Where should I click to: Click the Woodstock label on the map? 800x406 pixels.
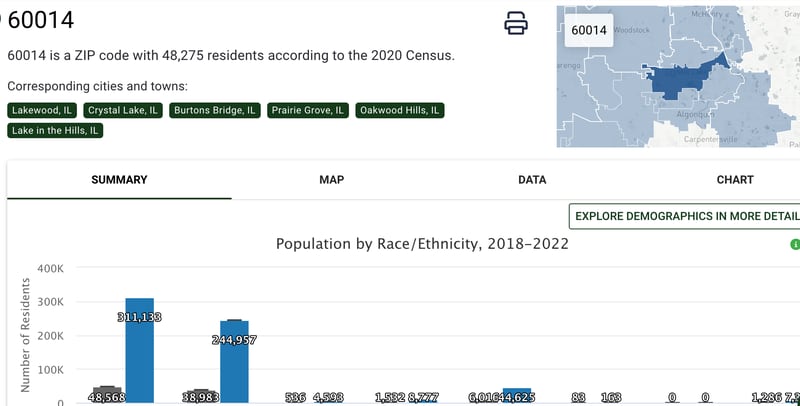(x=632, y=30)
